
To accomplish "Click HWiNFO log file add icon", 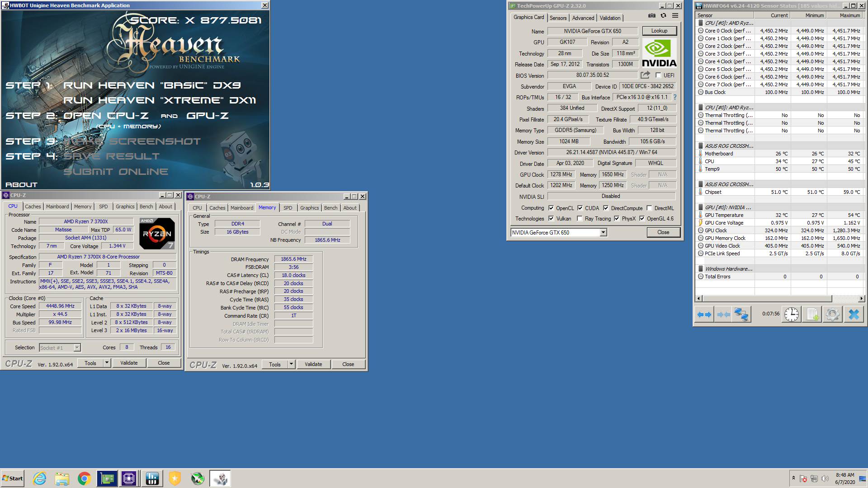I will pyautogui.click(x=812, y=314).
